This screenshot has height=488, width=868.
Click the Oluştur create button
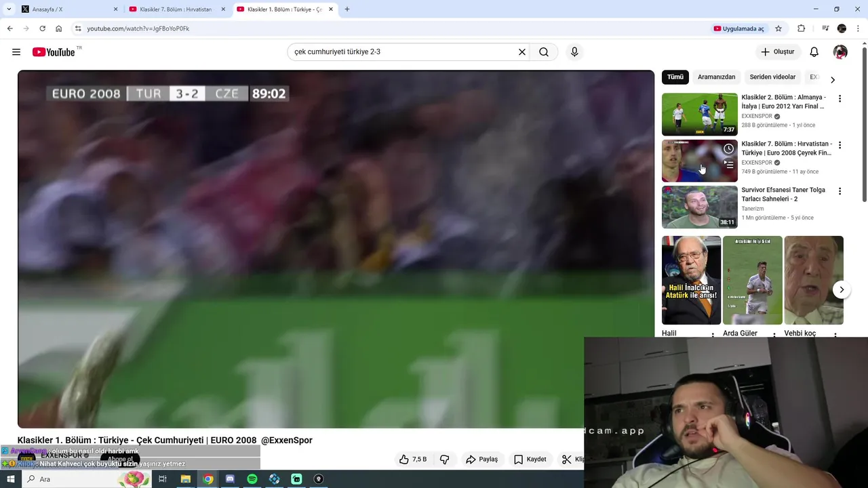(778, 52)
